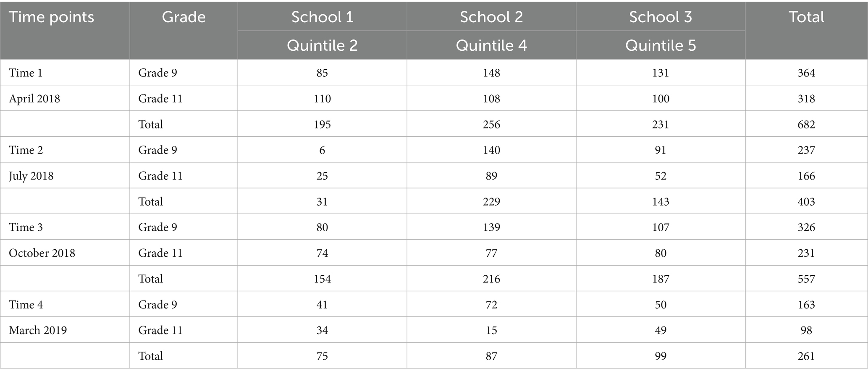This screenshot has height=376, width=868.
Task: Click the School 1 header cell
Action: (x=322, y=17)
